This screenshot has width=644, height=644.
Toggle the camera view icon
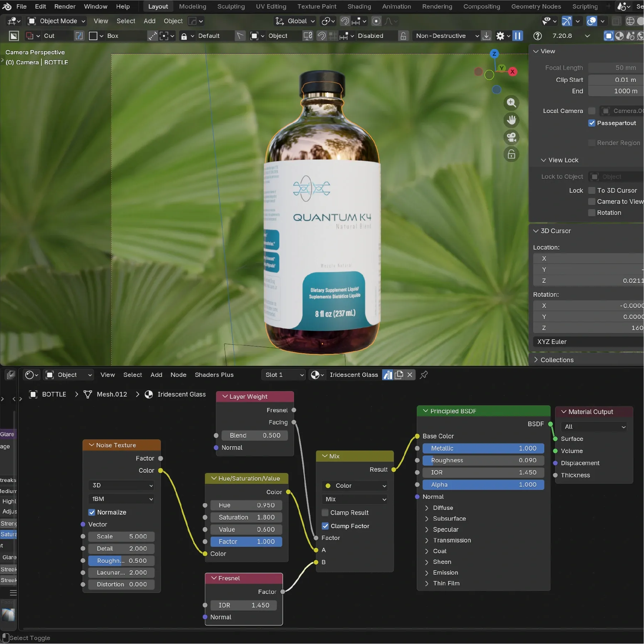[x=511, y=137]
